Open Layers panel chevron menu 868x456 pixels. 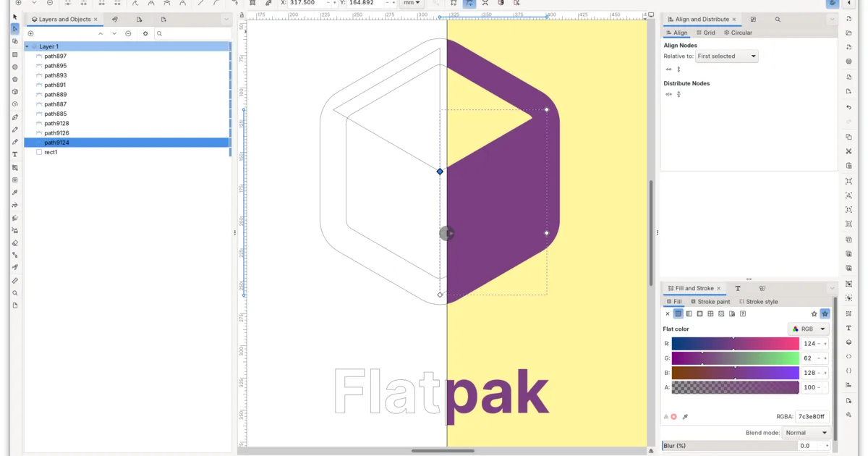226,20
